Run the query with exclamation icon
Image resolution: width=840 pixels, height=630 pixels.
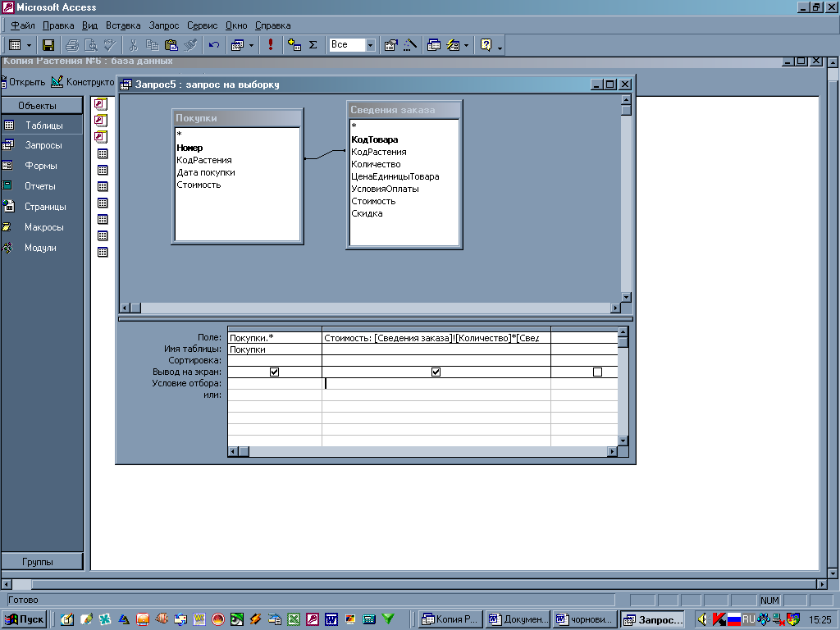[271, 45]
